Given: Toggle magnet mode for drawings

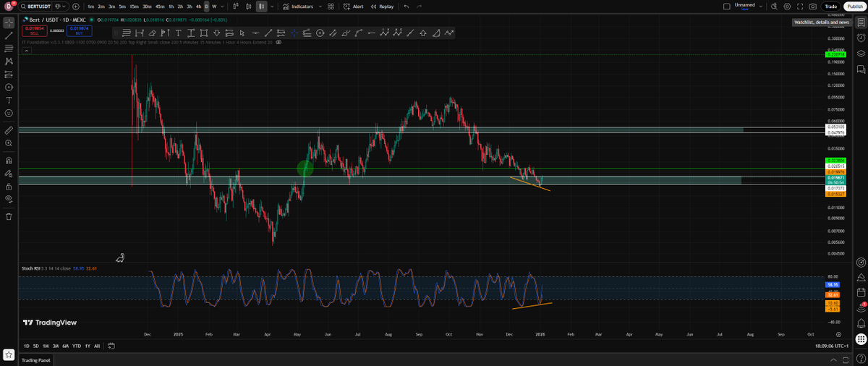Looking at the screenshot, I should (x=9, y=161).
